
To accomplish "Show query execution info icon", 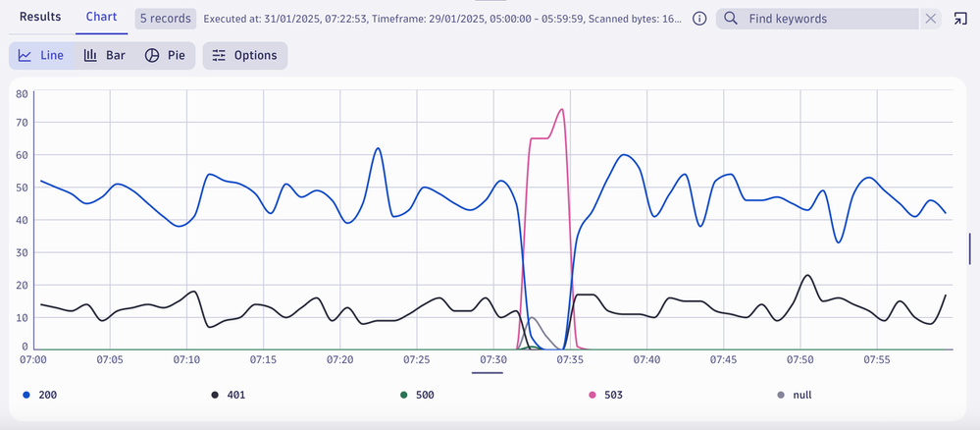I will (x=699, y=19).
